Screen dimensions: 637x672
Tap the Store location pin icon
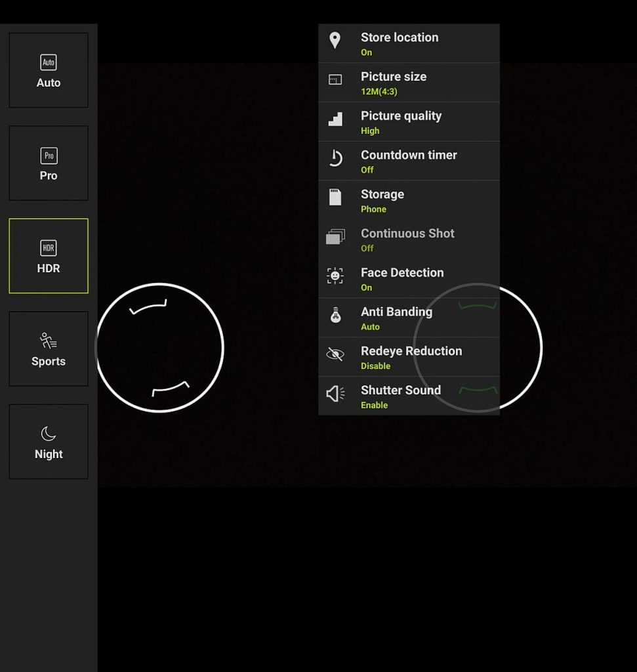[335, 41]
